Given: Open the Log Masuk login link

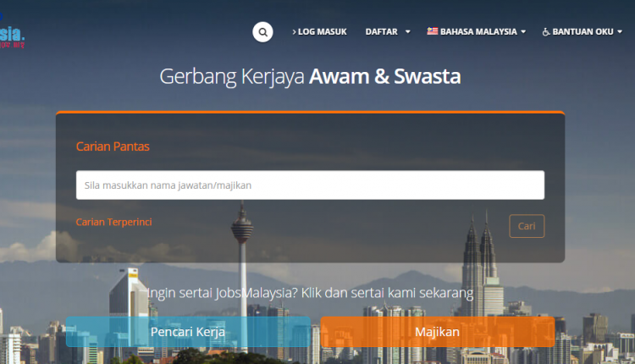Looking at the screenshot, I should coord(319,31).
